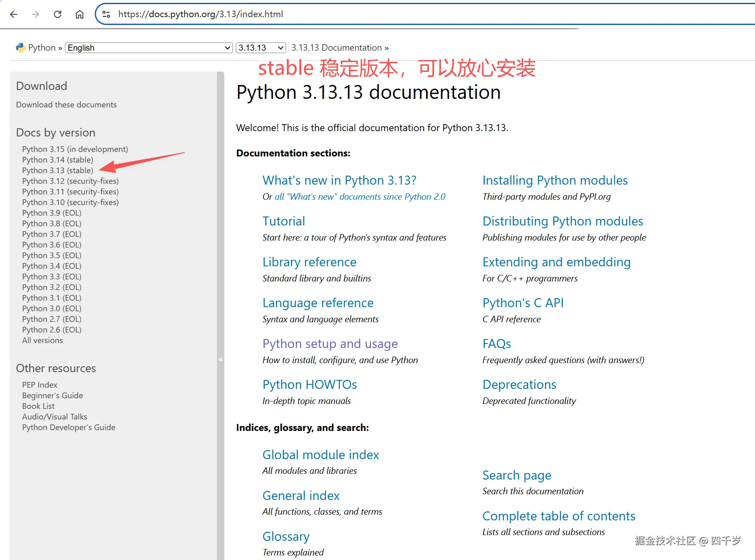Open the site information icon in address bar
Image resolution: width=755 pixels, height=560 pixels.
106,14
